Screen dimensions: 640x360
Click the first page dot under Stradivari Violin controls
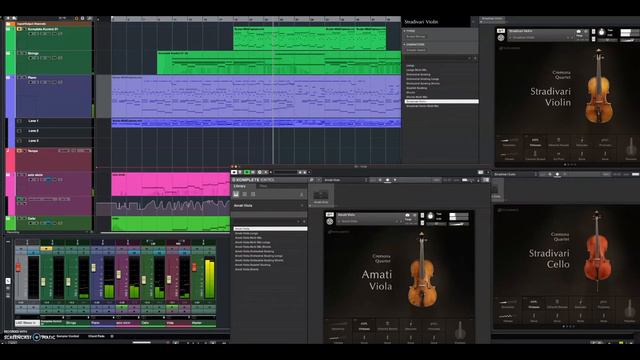pos(565,164)
